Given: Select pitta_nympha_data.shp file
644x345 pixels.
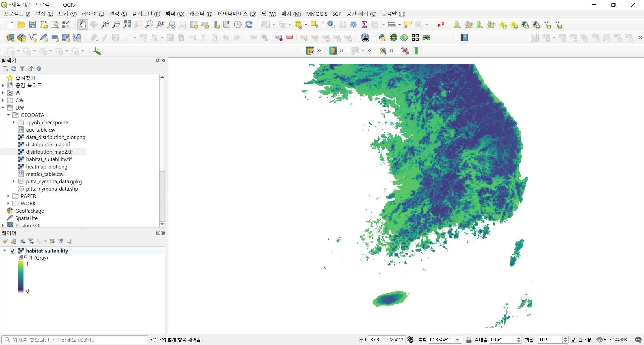Looking at the screenshot, I should coord(52,189).
